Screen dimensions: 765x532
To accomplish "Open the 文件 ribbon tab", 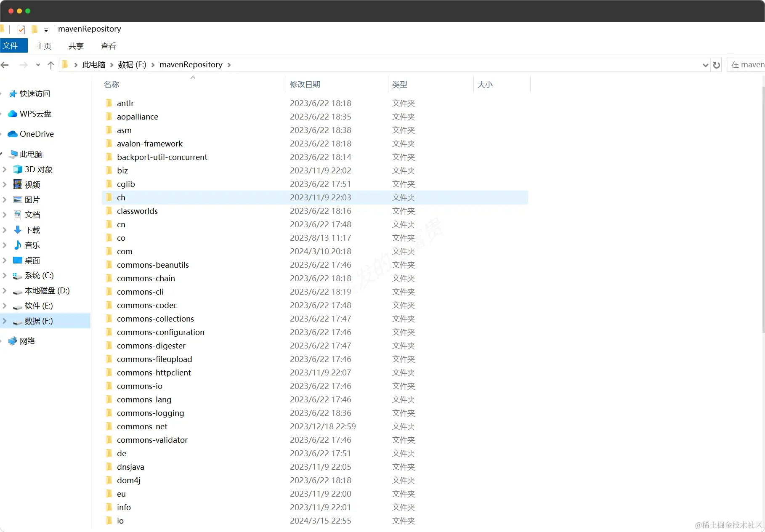I will click(14, 45).
